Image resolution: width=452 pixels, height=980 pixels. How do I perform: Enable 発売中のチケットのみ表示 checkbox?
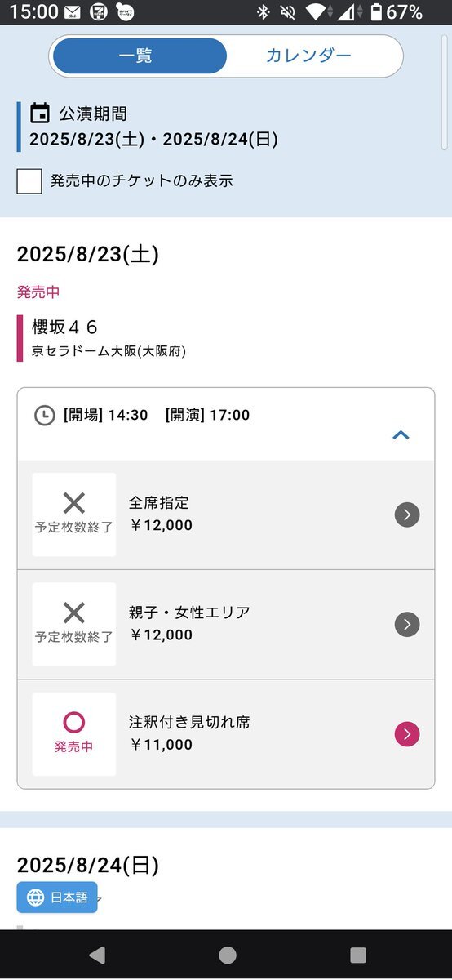coord(29,181)
